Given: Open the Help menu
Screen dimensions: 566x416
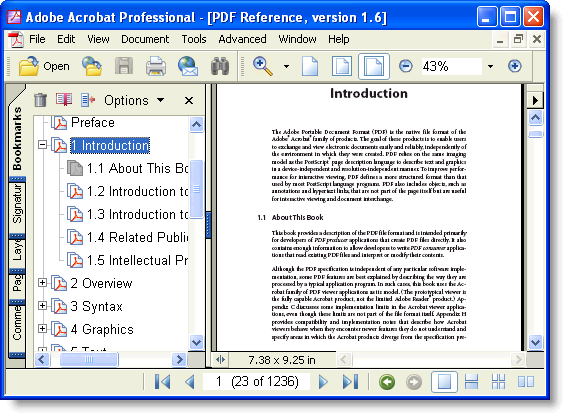Looking at the screenshot, I should [x=339, y=39].
